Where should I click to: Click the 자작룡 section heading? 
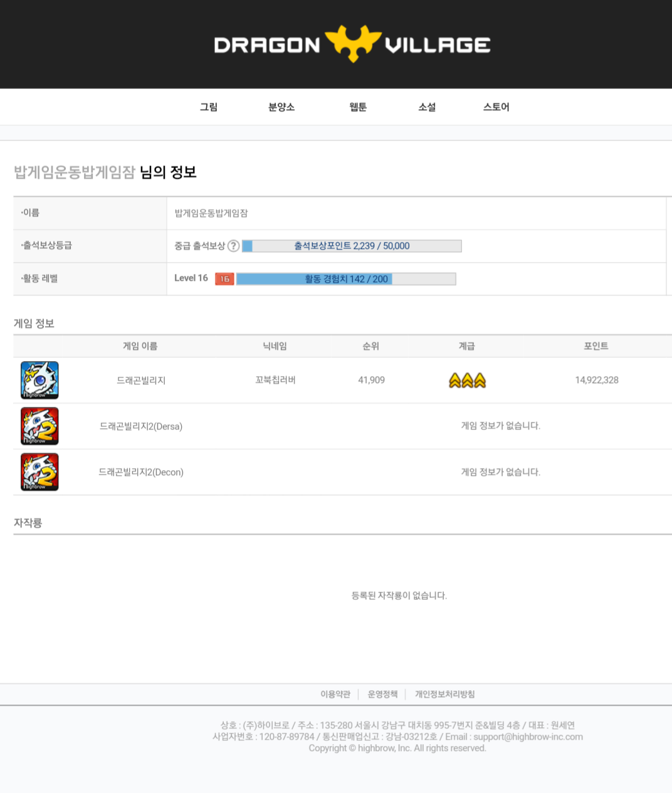coord(28,523)
